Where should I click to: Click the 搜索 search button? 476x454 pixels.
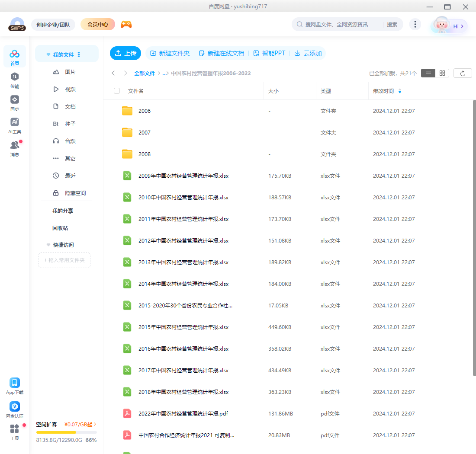pos(392,25)
